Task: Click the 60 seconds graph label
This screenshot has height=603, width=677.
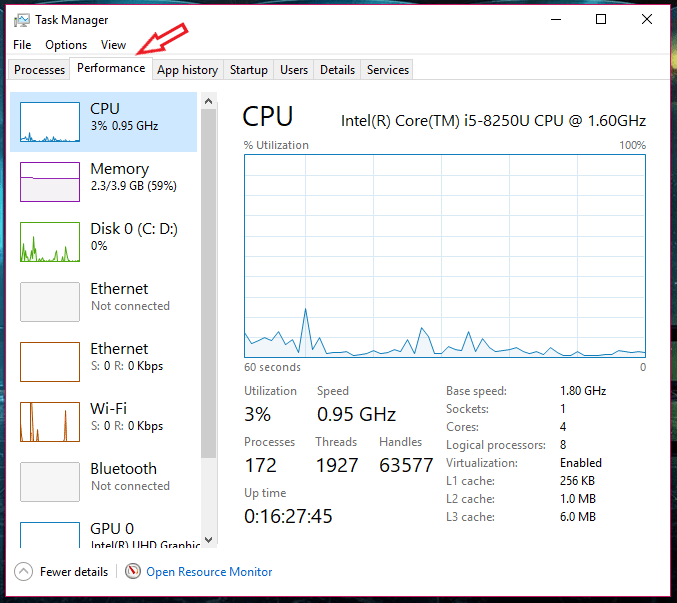Action: [272, 367]
